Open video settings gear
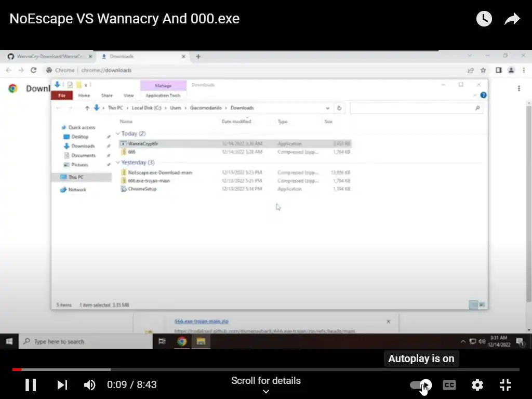The height and width of the screenshot is (399, 532). 477,385
